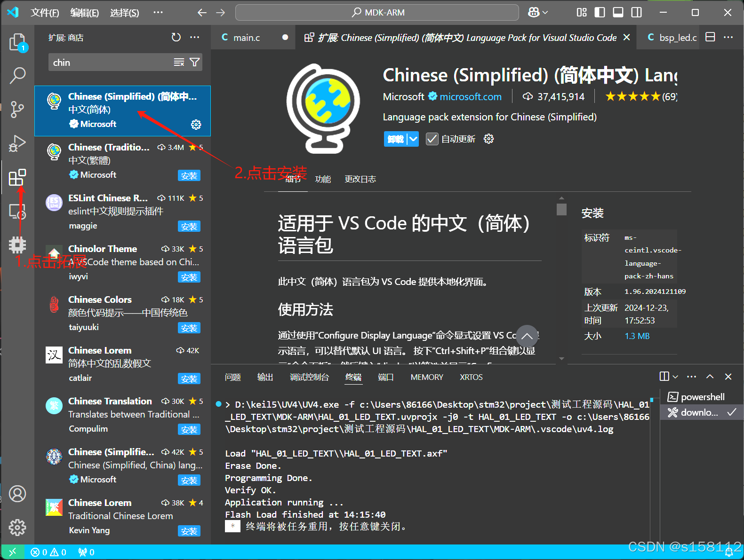Click the MDK-ARM command center search box
The image size is (744, 560).
coord(377,13)
